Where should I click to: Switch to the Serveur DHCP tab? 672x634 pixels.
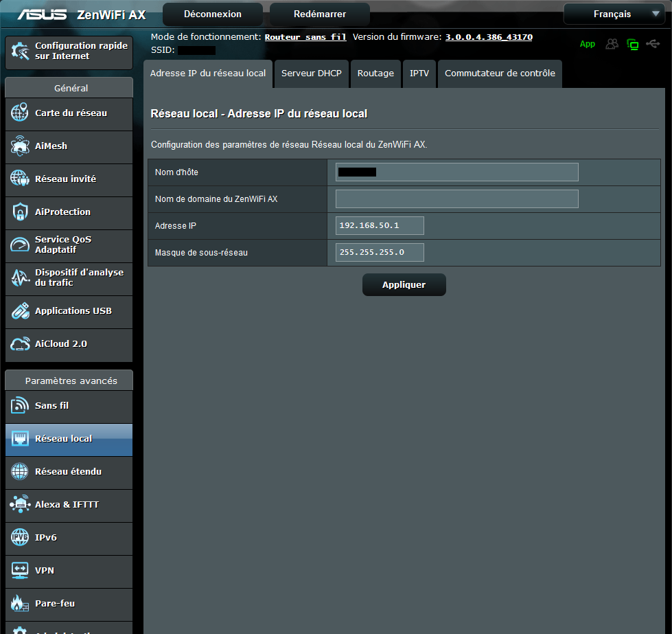(x=312, y=73)
